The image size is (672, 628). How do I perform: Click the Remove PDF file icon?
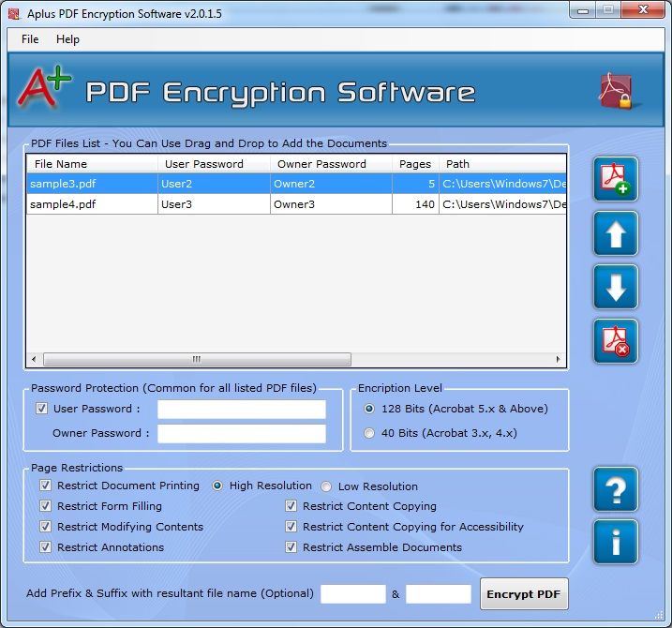(x=616, y=341)
